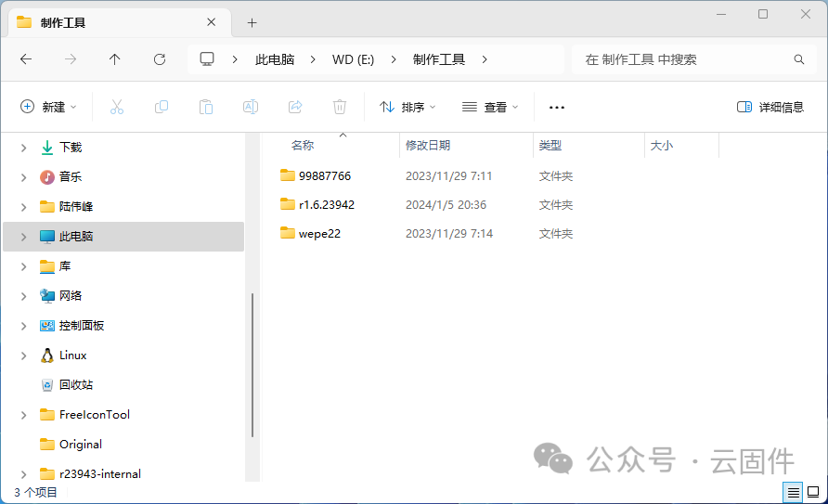This screenshot has width=828, height=504.
Task: Open chevron after 此电脑 in breadcrumb
Action: [313, 59]
